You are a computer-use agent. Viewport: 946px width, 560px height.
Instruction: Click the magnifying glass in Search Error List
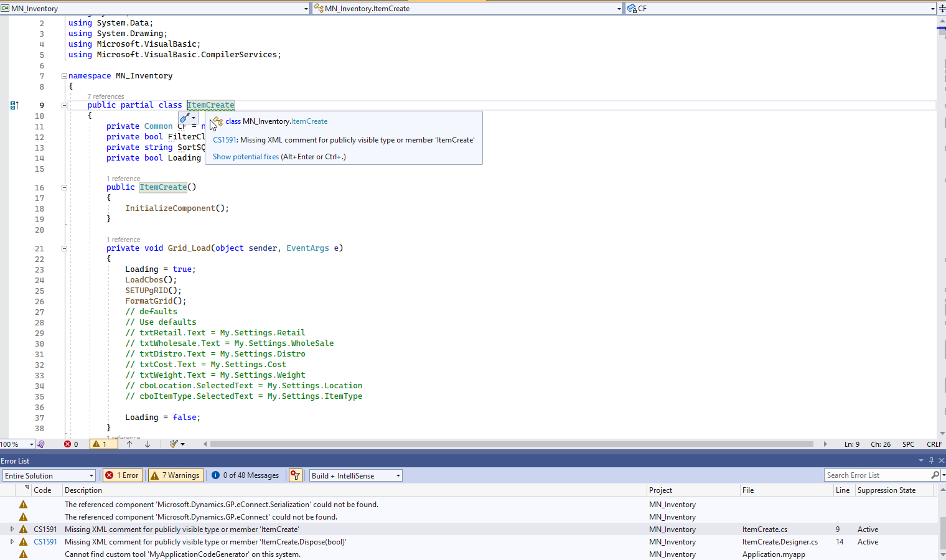[x=935, y=475]
